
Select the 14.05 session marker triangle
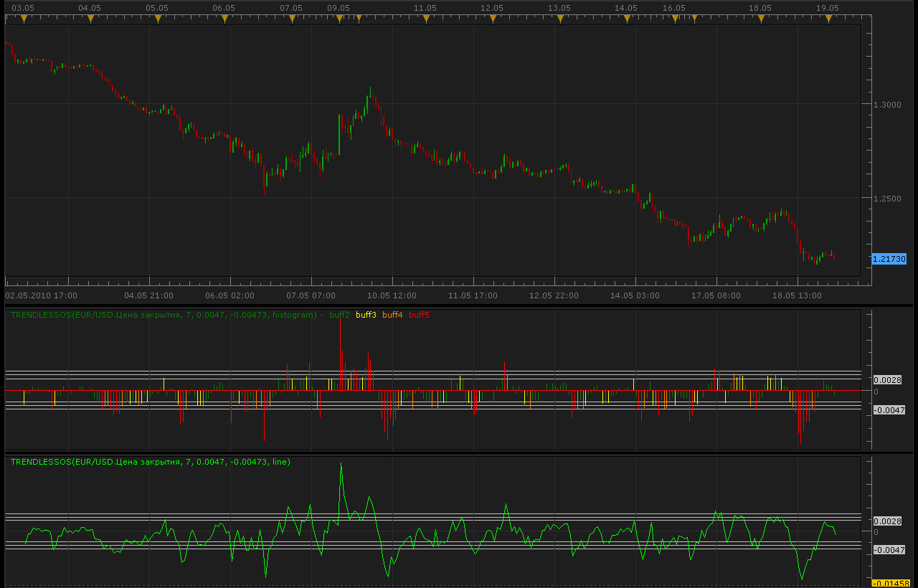(x=627, y=19)
